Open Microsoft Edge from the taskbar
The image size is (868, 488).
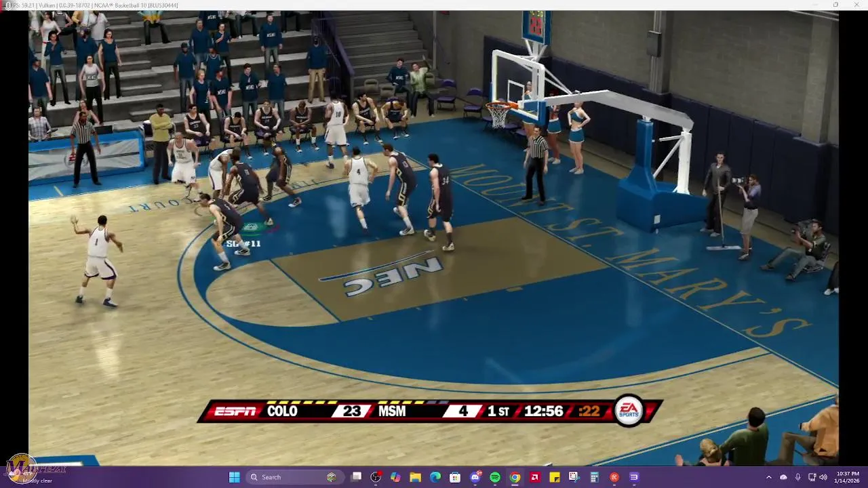pos(435,477)
